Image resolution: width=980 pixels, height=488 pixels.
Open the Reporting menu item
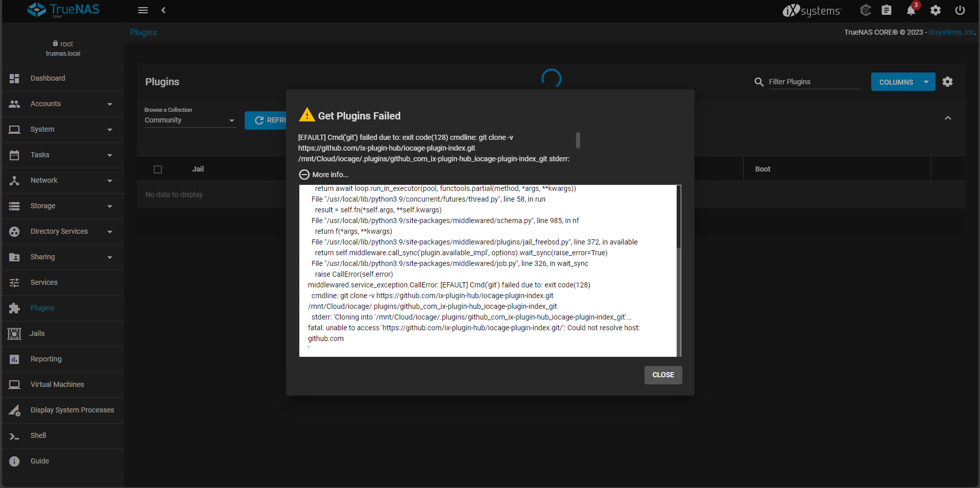(63, 359)
